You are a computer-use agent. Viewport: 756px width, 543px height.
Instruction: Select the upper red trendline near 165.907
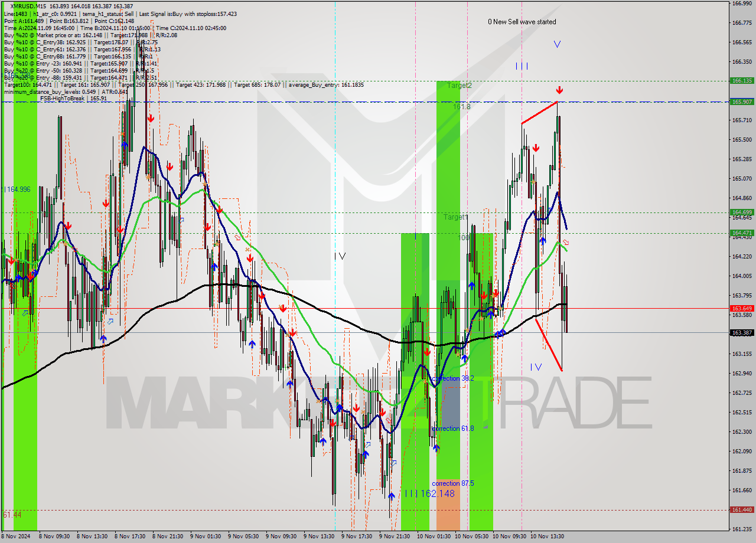[x=539, y=113]
